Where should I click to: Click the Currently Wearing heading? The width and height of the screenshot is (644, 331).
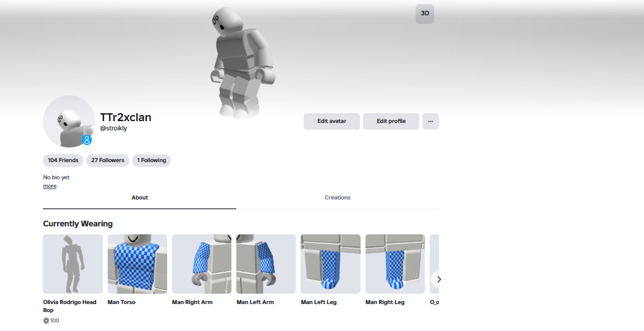click(78, 224)
